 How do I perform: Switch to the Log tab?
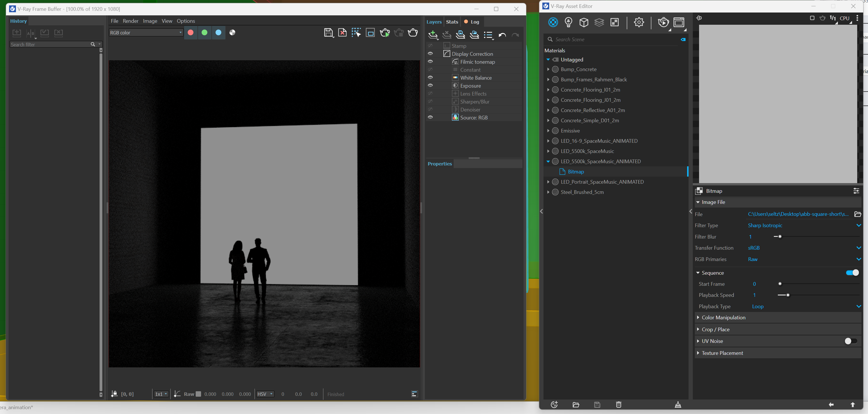(x=472, y=22)
